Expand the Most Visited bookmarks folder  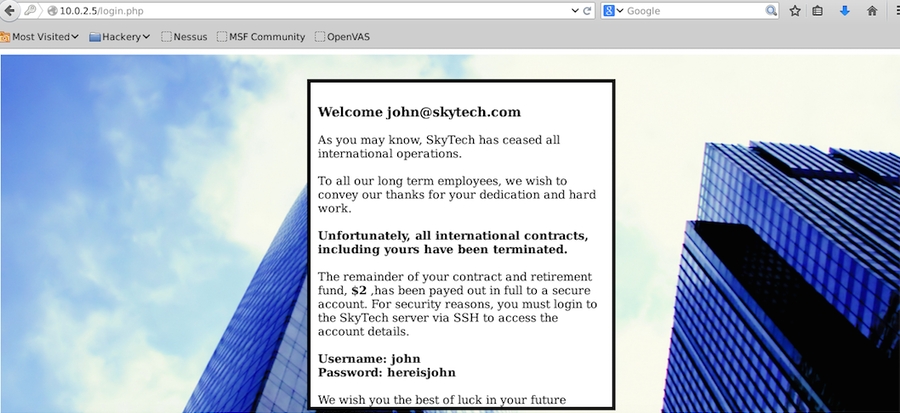(41, 37)
